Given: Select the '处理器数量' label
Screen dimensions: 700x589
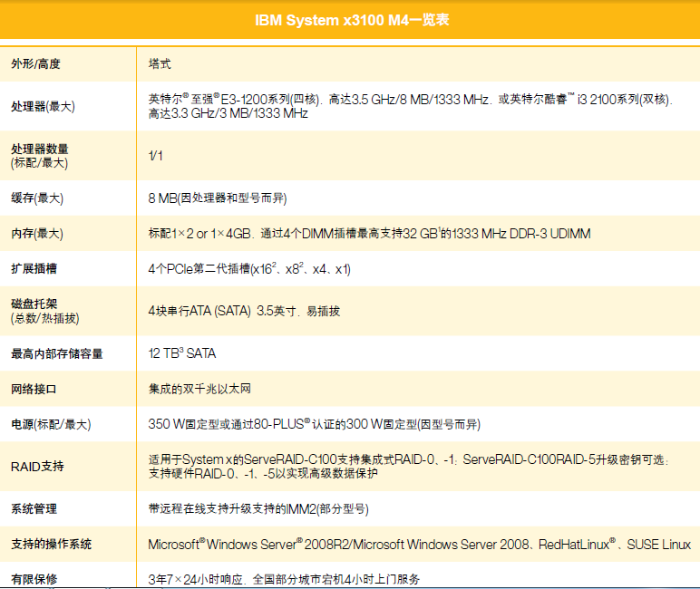Looking at the screenshot, I should pyautogui.click(x=40, y=149).
